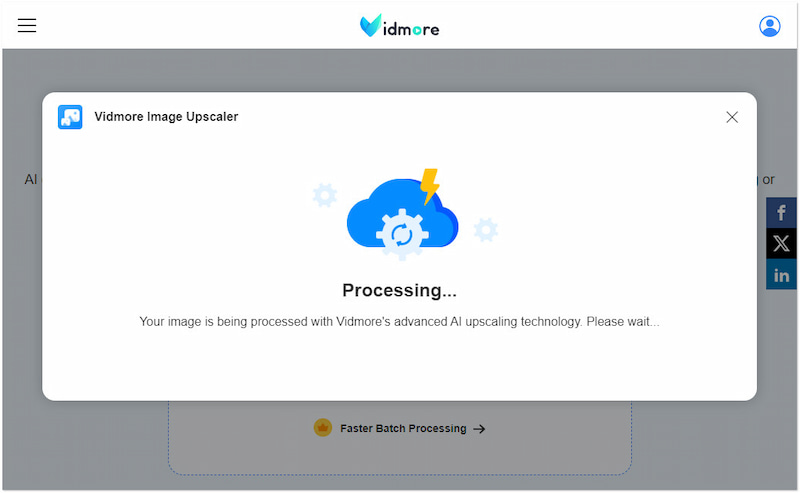Click the Vidmore Image Upscaler app icon

(x=70, y=117)
